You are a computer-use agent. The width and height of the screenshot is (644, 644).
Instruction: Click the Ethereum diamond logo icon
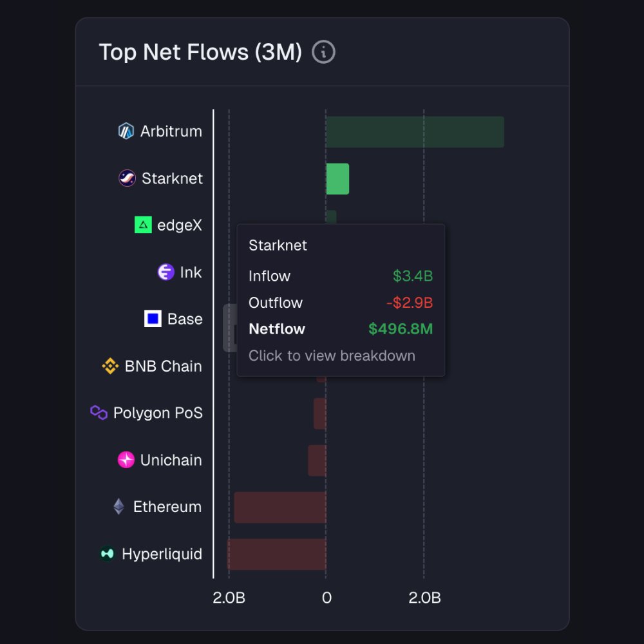pos(118,507)
